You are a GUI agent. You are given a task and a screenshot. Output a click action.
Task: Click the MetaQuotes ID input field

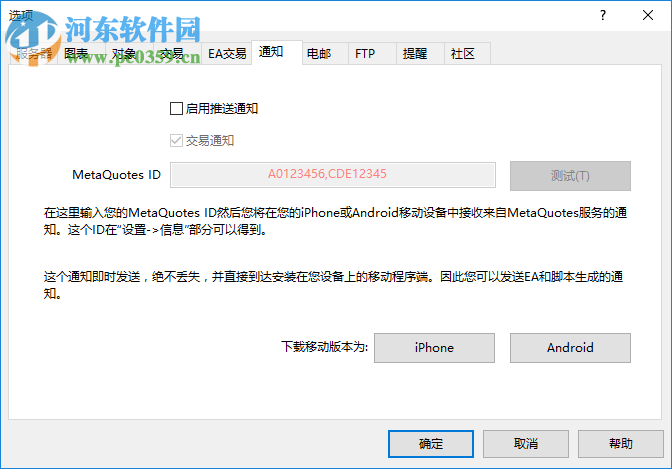point(333,174)
